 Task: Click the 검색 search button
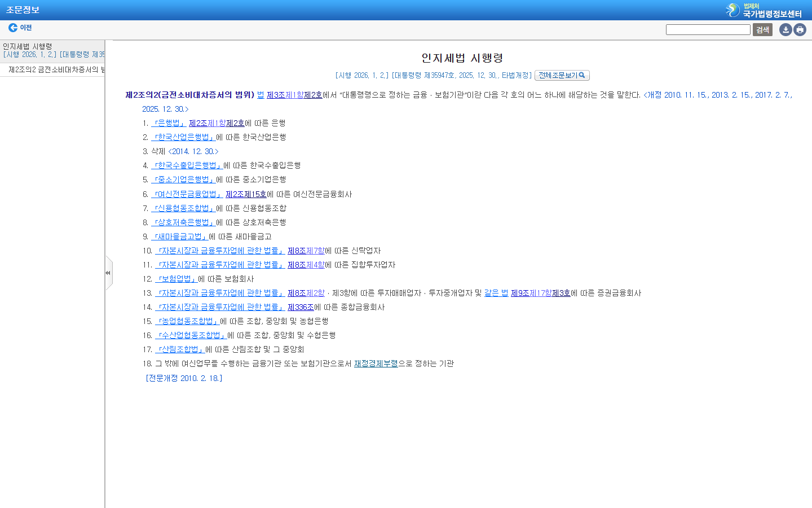(762, 30)
